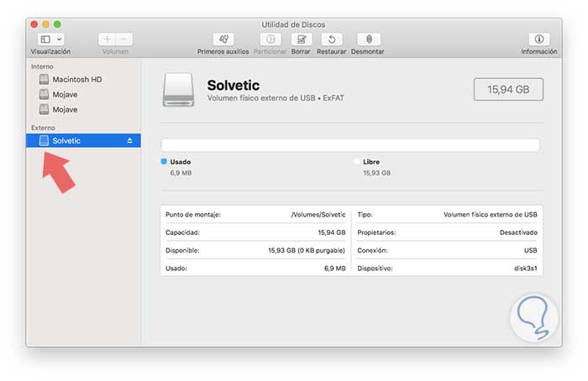Click the Volumen físico externo de USB subtitle

[x=276, y=98]
